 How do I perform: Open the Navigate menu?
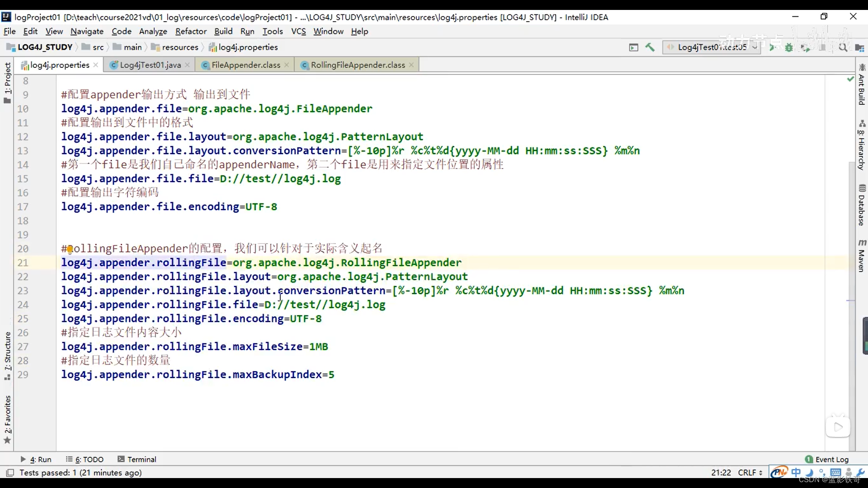point(87,31)
